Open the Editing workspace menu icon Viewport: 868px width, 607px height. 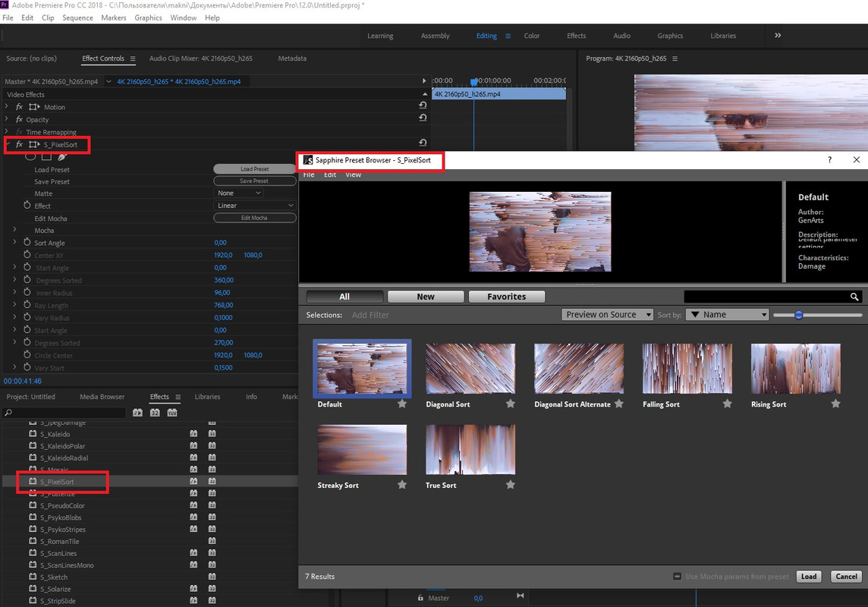pyautogui.click(x=508, y=36)
